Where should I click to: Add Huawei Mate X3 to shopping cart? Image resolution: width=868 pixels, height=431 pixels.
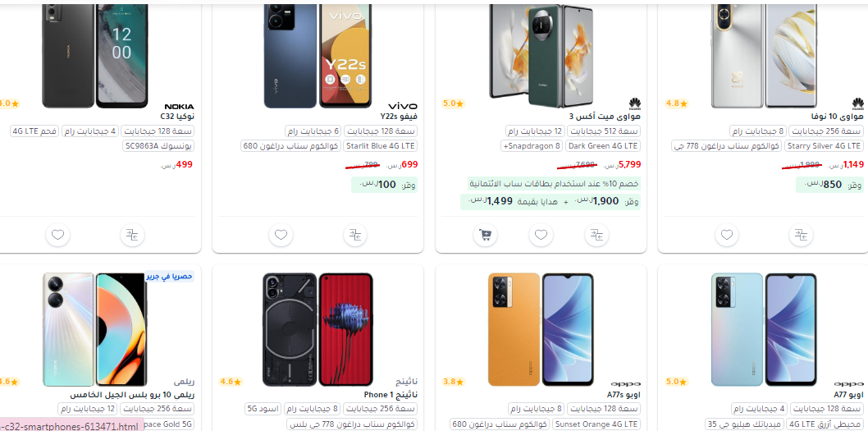click(486, 235)
